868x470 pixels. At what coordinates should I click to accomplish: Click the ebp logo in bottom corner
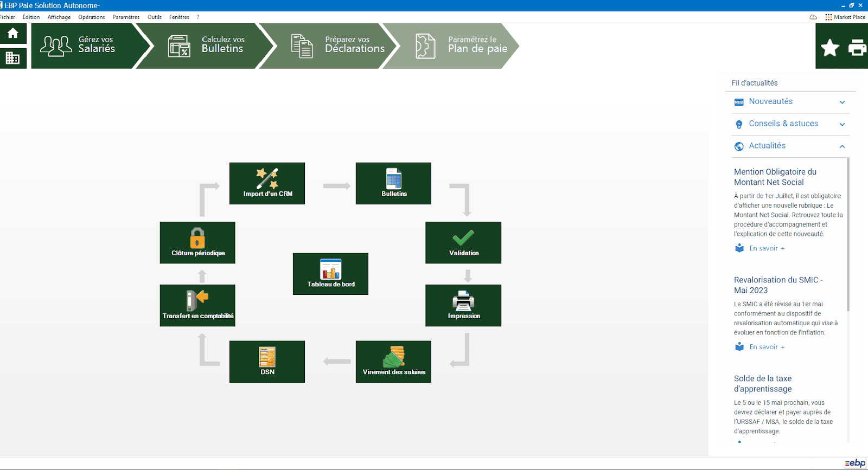pos(855,463)
